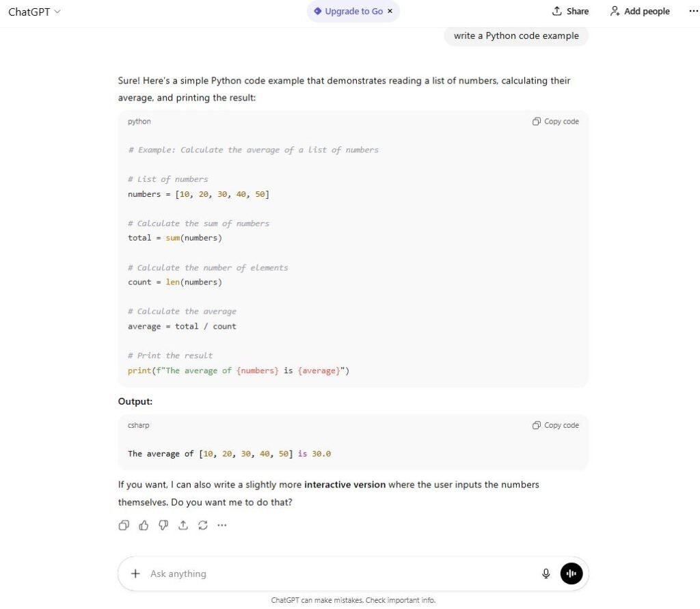The width and height of the screenshot is (700, 609).
Task: Toggle thumbs up on the response
Action: click(144, 525)
